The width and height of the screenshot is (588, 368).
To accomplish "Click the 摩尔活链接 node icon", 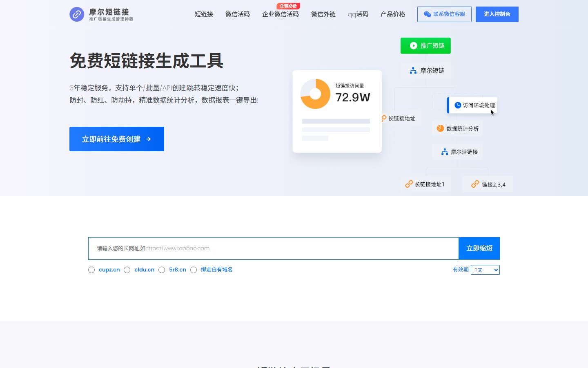I will pyautogui.click(x=445, y=152).
